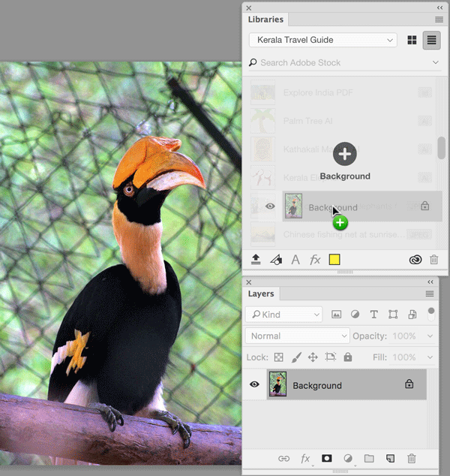This screenshot has width=450, height=476.
Task: Delete library item with trash icon
Action: 434,260
